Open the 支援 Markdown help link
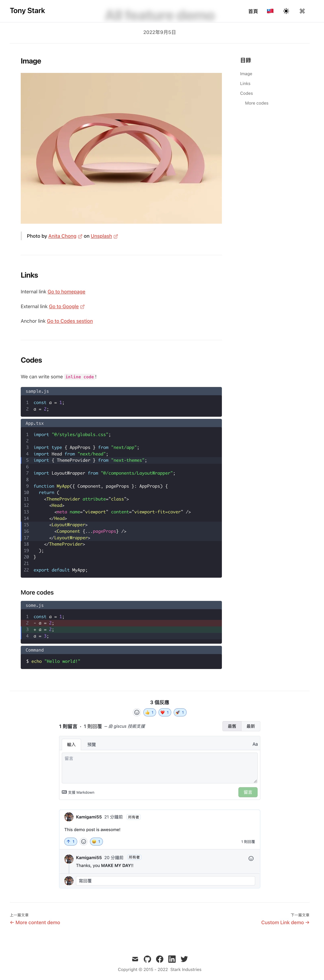 [78, 792]
